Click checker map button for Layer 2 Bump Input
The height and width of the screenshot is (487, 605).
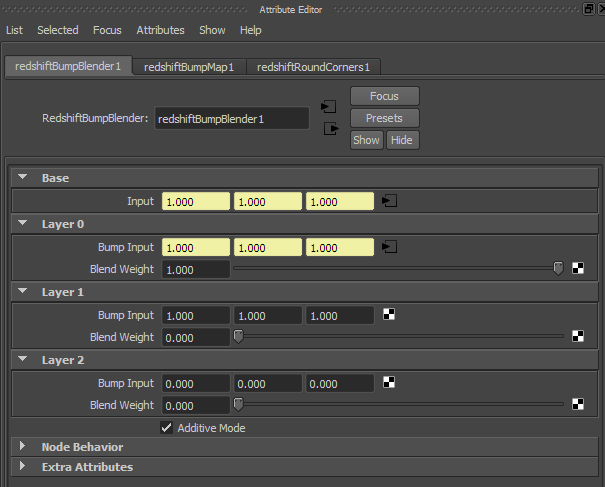(x=389, y=382)
